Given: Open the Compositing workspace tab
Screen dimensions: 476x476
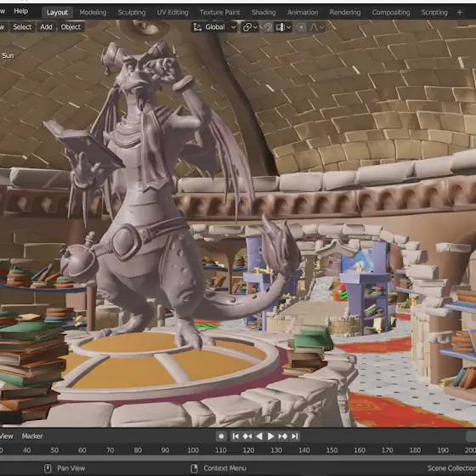Looking at the screenshot, I should [391, 12].
